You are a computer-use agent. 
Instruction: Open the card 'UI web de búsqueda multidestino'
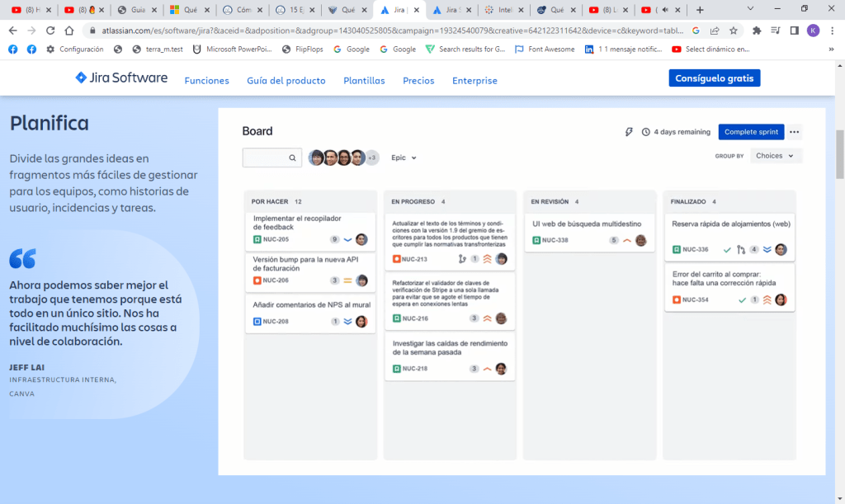tap(586, 224)
